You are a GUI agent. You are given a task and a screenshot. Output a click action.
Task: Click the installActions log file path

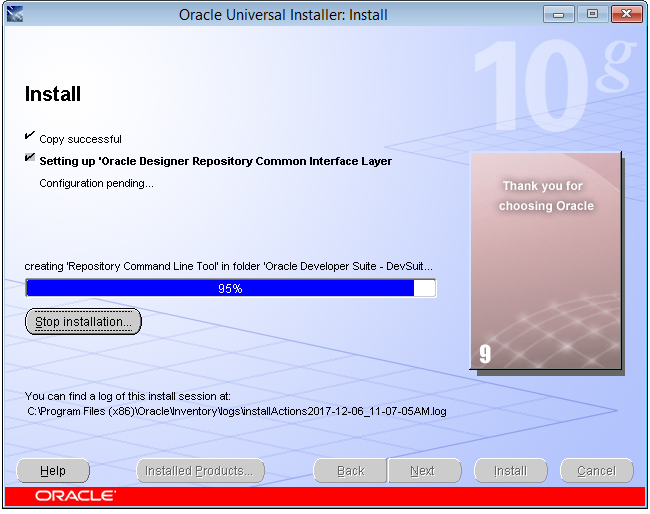pos(237,412)
